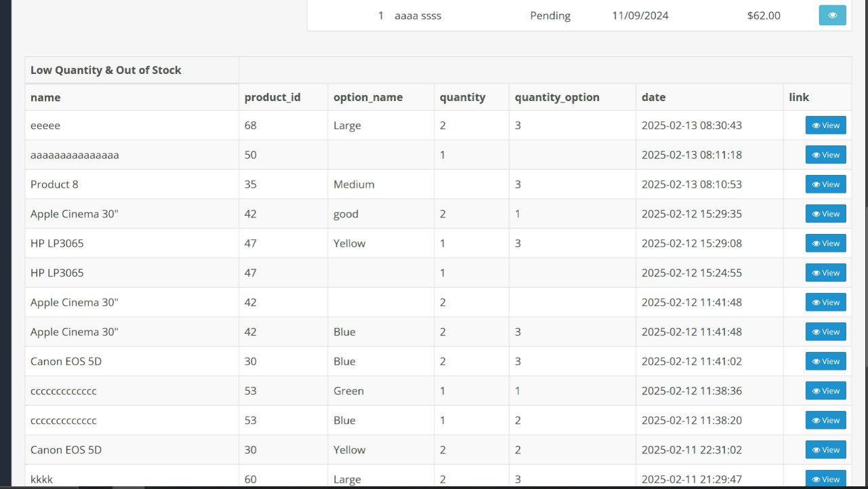Screen dimensions: 868x489
Task: Click View for HP LP3065 dated 15:24:55
Action: pyautogui.click(x=825, y=273)
